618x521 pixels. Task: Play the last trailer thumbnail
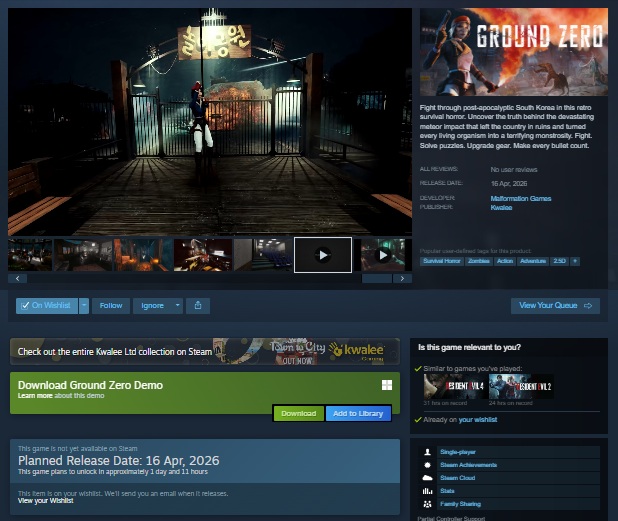click(x=383, y=255)
